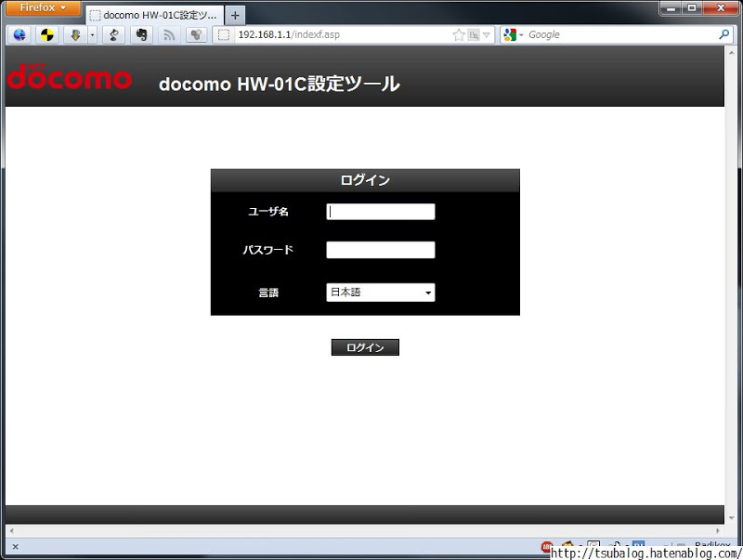Image resolution: width=743 pixels, height=560 pixels.
Task: Open the Google search engine selector
Action: [x=513, y=35]
